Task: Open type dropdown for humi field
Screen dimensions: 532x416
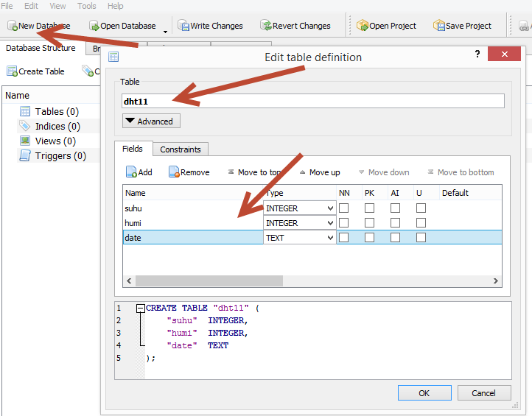Action: point(300,223)
